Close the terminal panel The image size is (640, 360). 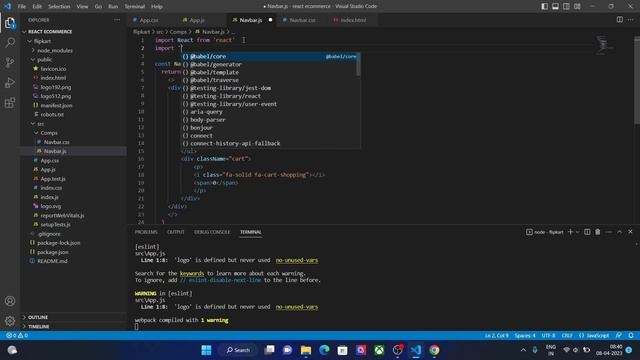pyautogui.click(x=630, y=232)
